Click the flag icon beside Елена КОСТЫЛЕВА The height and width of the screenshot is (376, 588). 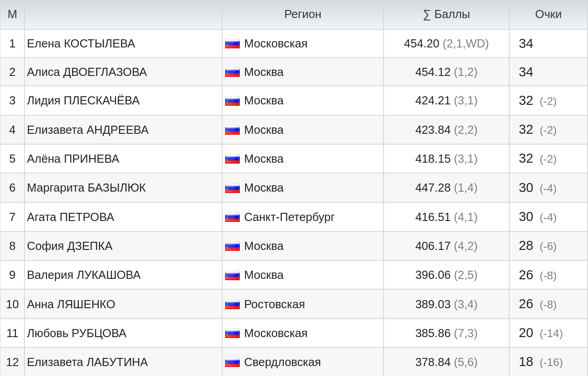tap(232, 44)
